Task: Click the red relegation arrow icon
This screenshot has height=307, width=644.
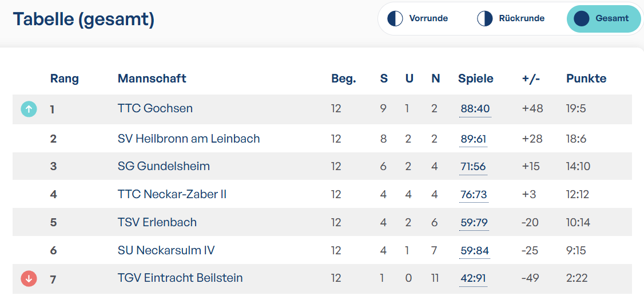Action: click(29, 278)
